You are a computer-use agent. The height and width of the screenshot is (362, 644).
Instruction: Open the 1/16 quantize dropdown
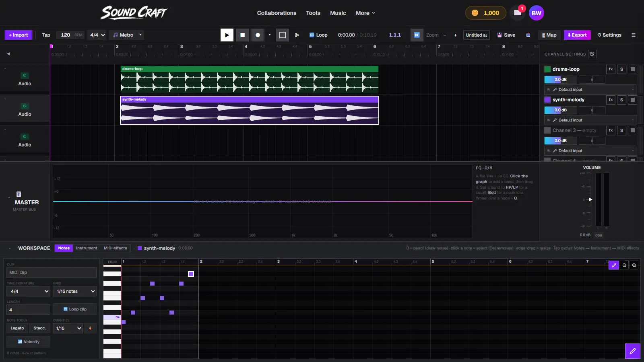(x=68, y=328)
